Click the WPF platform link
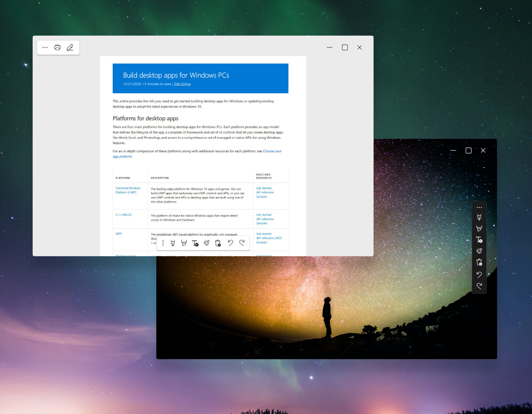The height and width of the screenshot is (414, 532). tap(119, 234)
